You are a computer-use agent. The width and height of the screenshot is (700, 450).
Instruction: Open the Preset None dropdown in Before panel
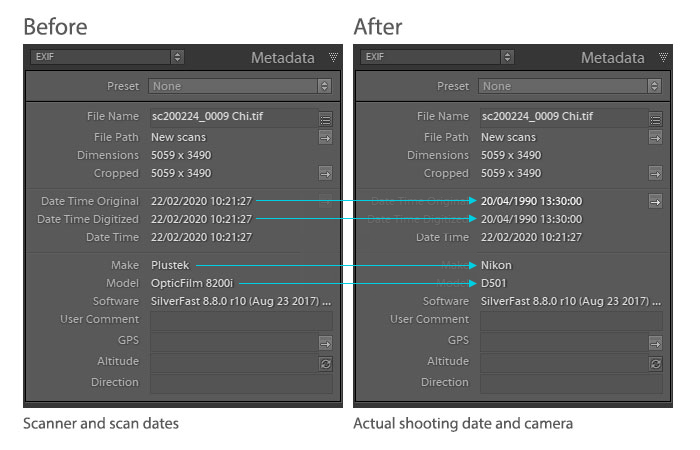[x=240, y=87]
